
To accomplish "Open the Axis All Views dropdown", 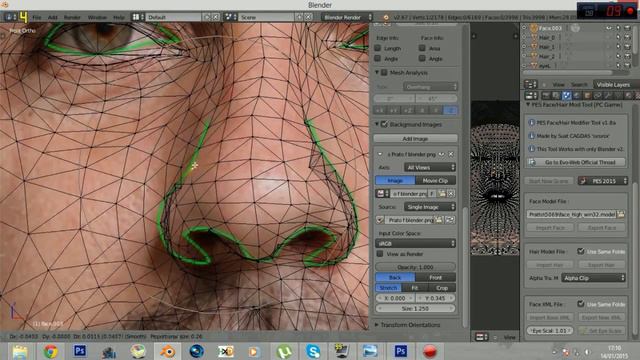I will pos(430,167).
